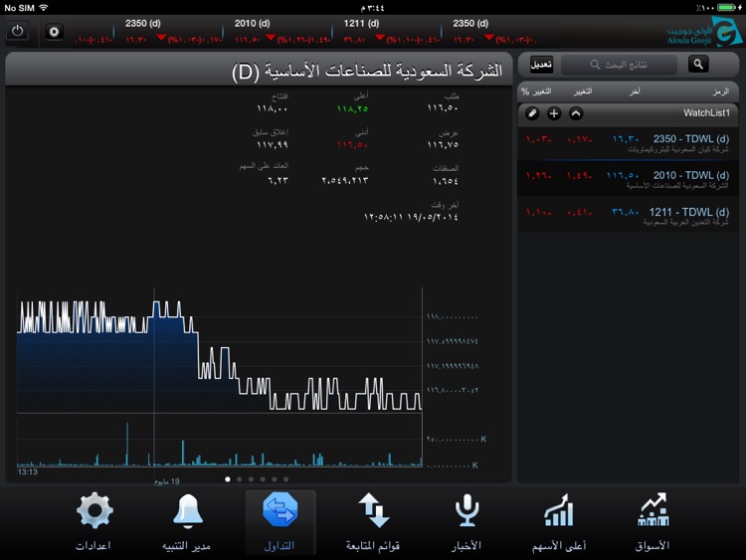Click the price chart area
Screen dimensions: 746x560
pos(220,350)
